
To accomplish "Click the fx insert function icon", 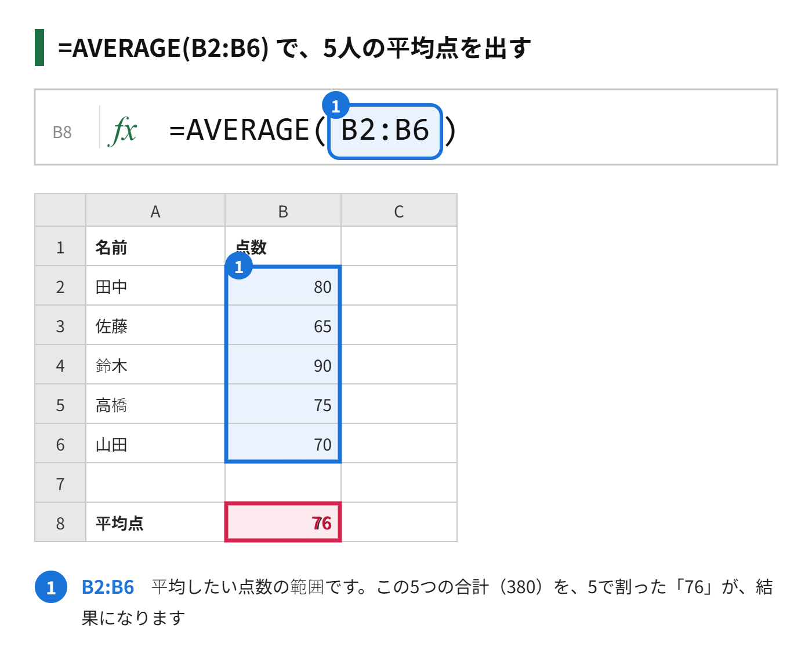I will point(123,130).
